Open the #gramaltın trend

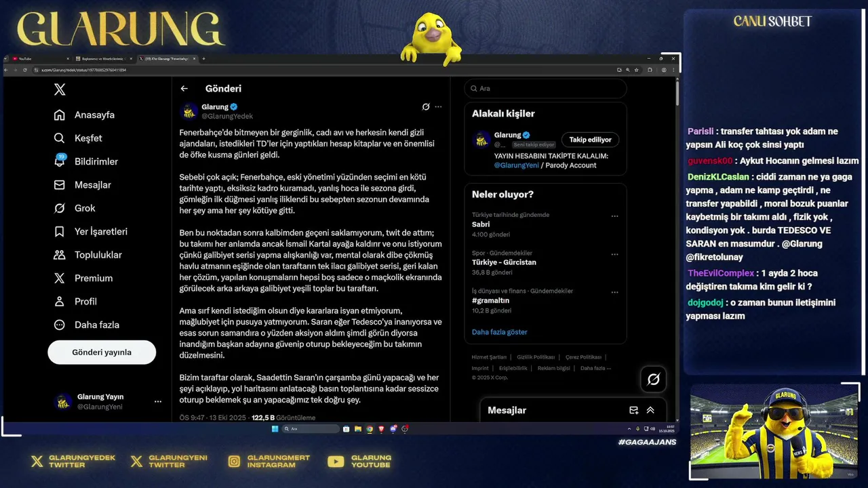click(x=490, y=300)
